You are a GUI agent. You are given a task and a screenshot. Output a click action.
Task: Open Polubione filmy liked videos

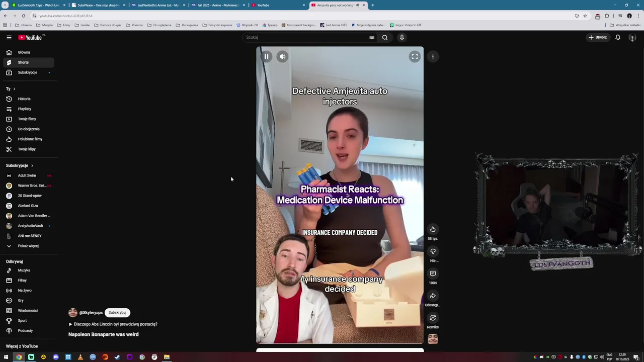click(28, 139)
